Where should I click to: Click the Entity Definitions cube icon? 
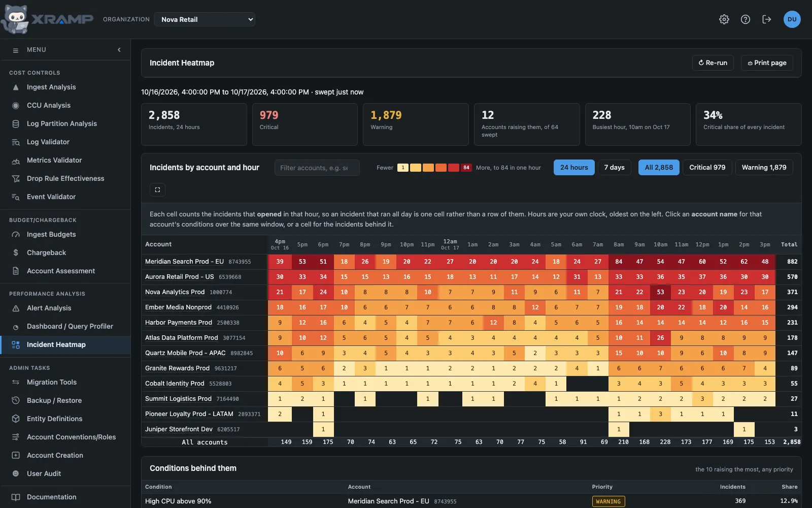point(16,419)
